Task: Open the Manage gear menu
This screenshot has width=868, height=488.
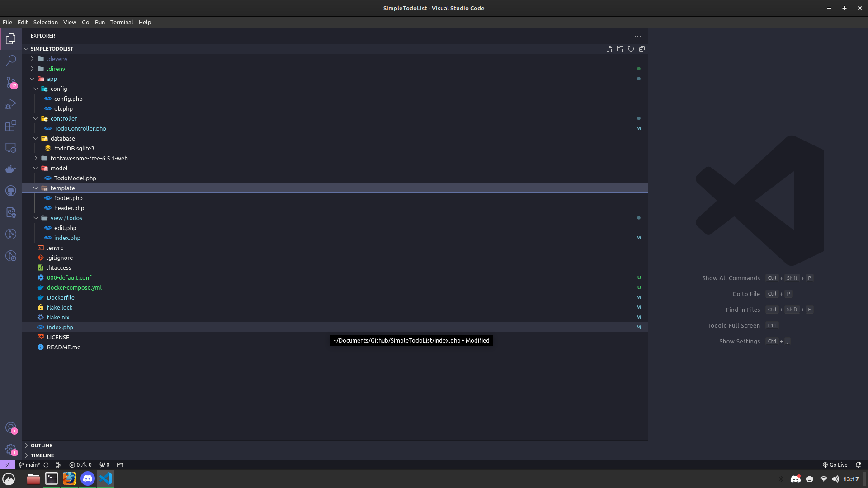Action: [11, 449]
